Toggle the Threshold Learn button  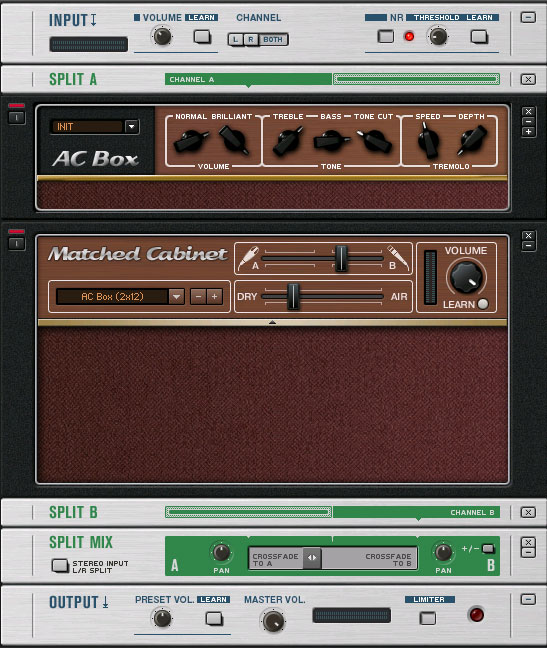pos(479,36)
